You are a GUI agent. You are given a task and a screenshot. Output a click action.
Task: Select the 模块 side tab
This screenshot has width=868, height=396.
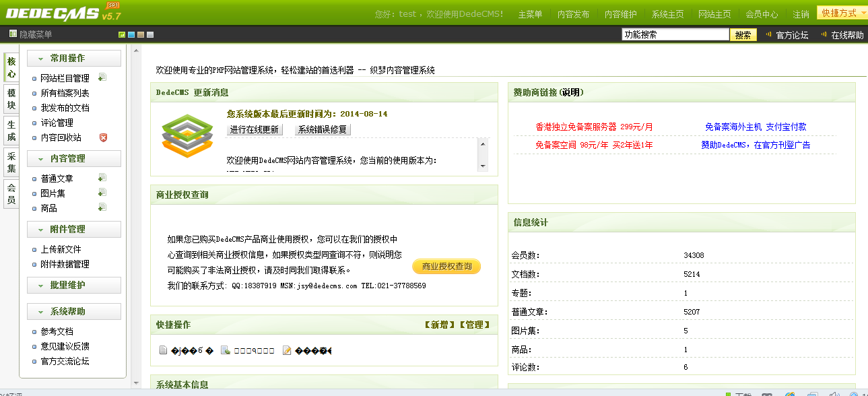(11, 99)
